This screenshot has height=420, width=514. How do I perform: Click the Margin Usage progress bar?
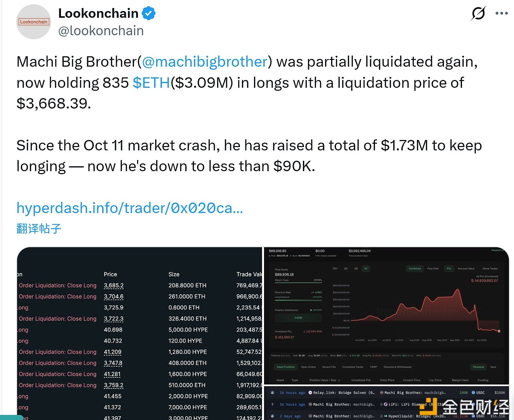(298, 283)
